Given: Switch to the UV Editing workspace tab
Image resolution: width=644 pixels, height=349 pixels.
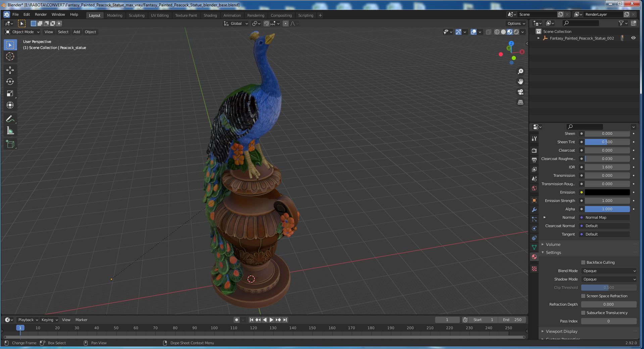Looking at the screenshot, I should 160,15.
